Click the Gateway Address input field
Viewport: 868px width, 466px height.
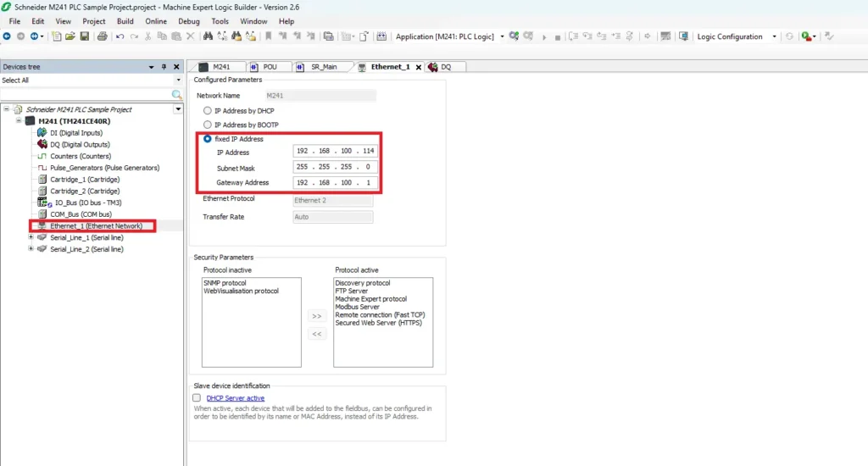[335, 183]
